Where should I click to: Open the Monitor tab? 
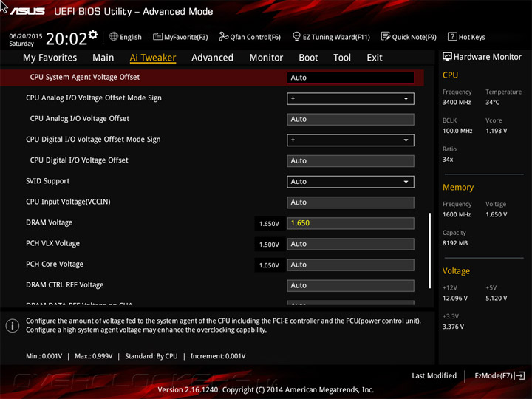[266, 58]
